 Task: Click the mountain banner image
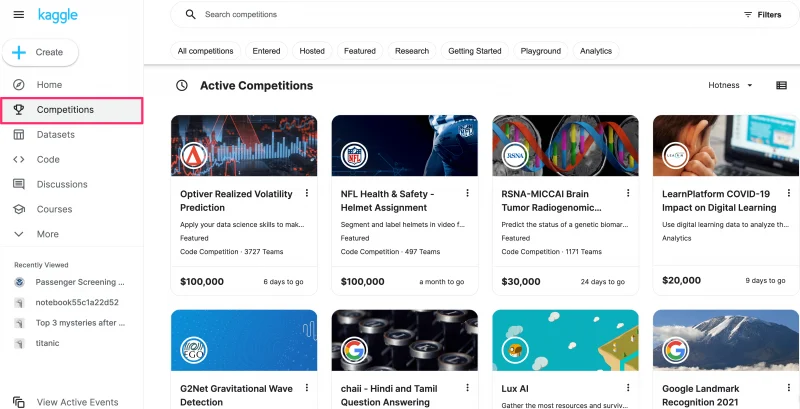pos(726,340)
